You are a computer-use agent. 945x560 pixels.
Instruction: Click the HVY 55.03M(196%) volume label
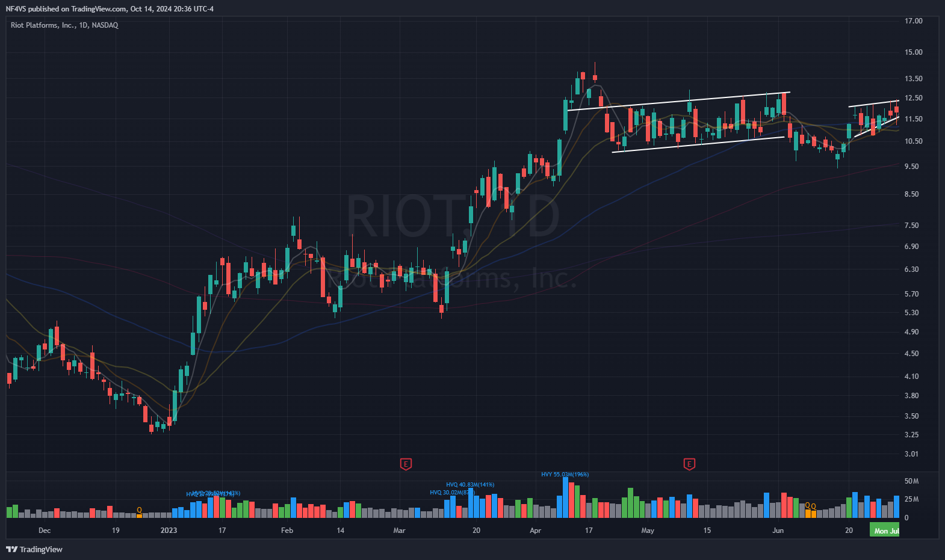565,474
